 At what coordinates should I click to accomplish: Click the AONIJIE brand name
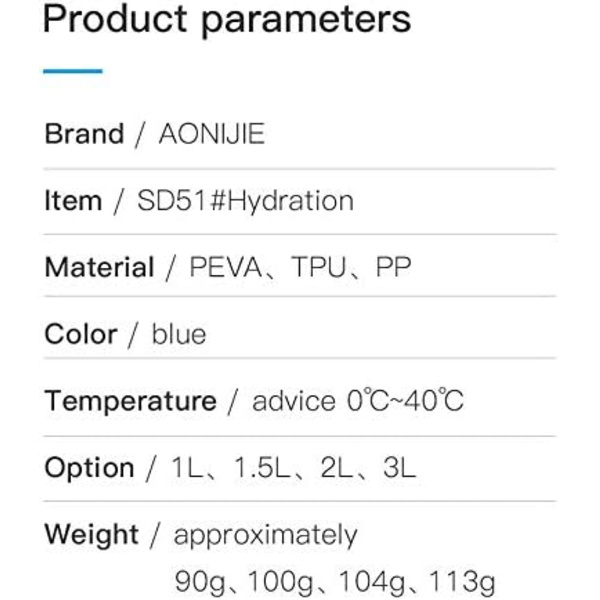pos(212,134)
